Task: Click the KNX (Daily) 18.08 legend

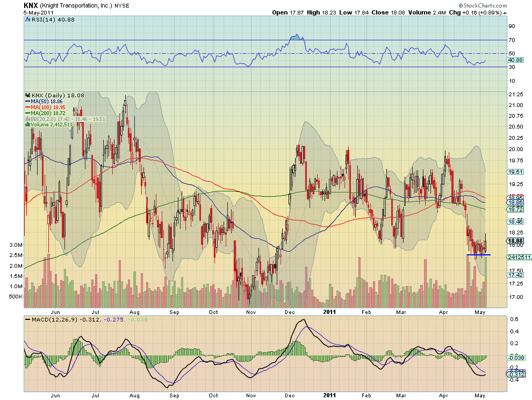Action: (57, 95)
